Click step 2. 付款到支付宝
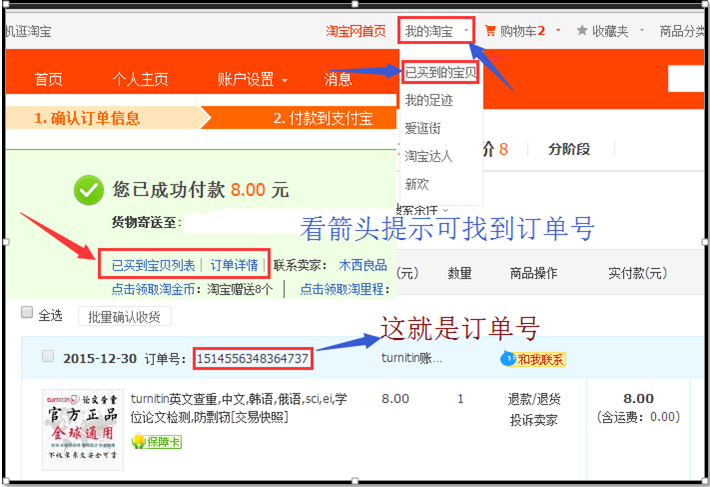Image resolution: width=710 pixels, height=487 pixels. tap(323, 118)
